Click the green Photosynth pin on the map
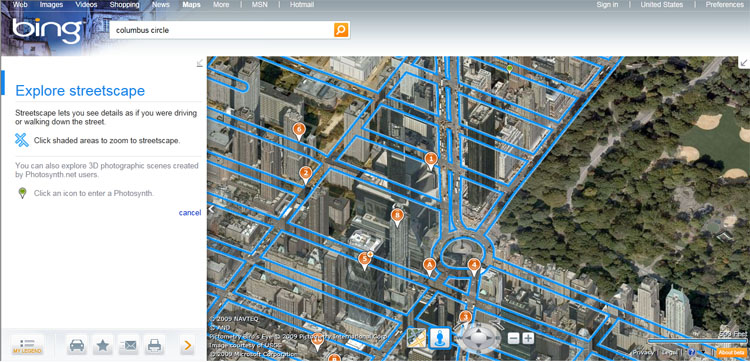 [510, 69]
